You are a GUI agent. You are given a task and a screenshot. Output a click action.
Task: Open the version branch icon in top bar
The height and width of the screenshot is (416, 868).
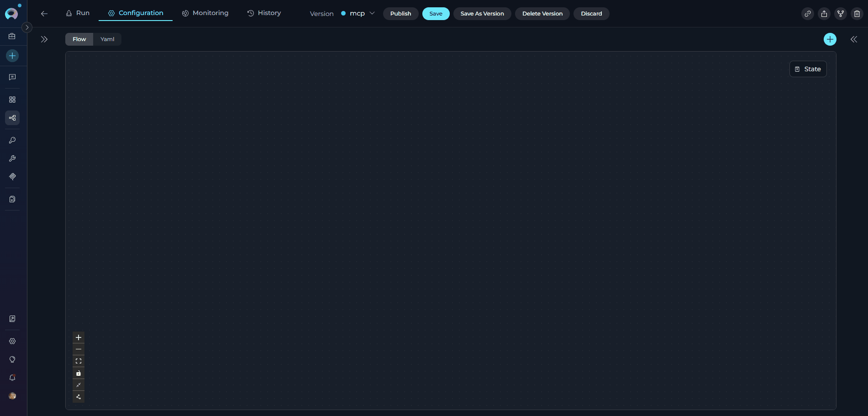(x=840, y=14)
